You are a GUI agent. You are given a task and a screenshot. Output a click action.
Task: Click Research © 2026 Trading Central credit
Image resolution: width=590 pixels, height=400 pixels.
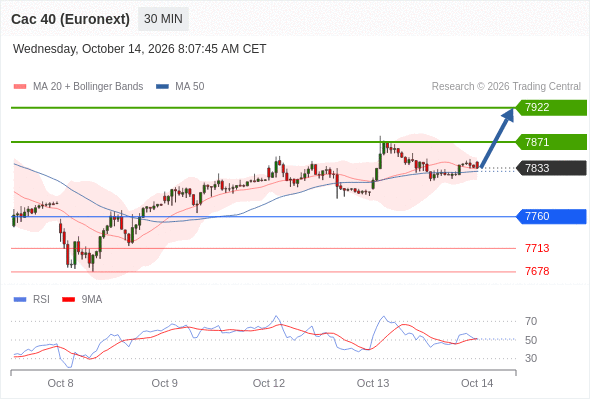(506, 87)
